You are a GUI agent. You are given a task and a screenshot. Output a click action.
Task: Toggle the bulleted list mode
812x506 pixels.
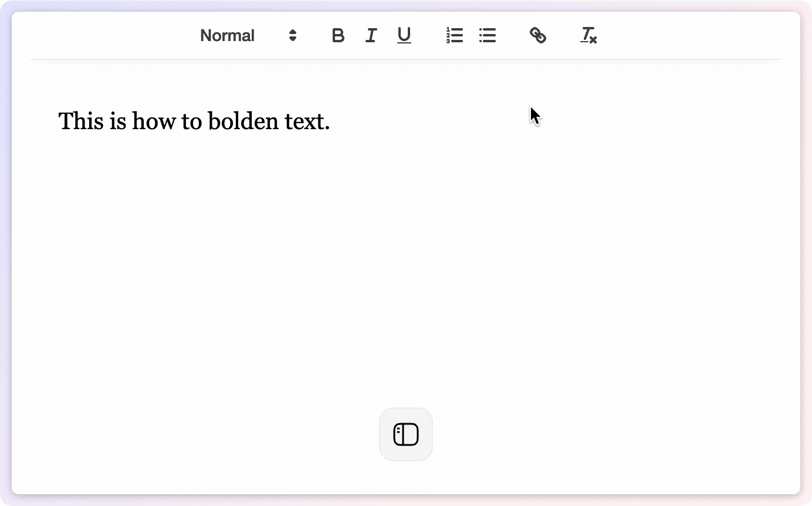click(x=488, y=36)
